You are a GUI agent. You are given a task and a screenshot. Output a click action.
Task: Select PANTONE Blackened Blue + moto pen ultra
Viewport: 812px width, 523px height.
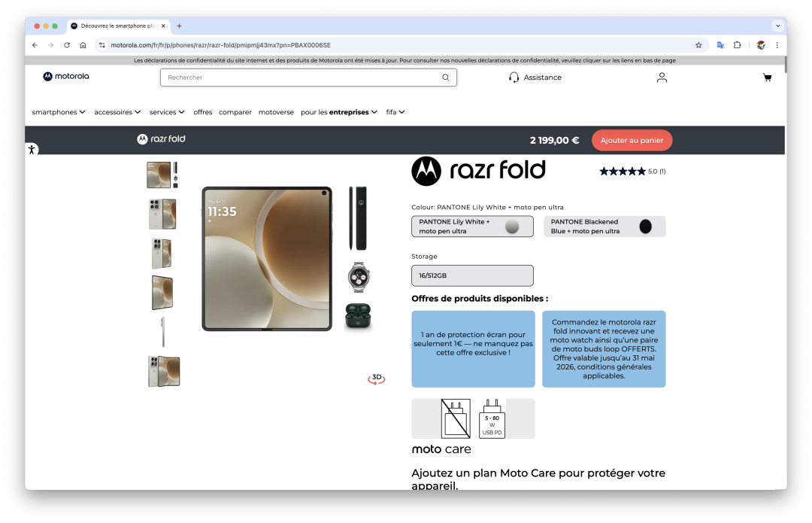click(x=604, y=227)
